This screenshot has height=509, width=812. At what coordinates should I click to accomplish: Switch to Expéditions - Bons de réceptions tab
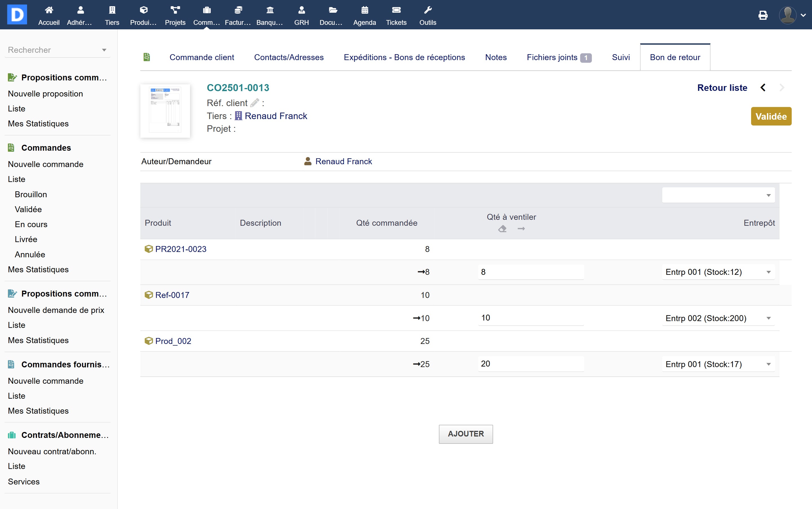404,58
